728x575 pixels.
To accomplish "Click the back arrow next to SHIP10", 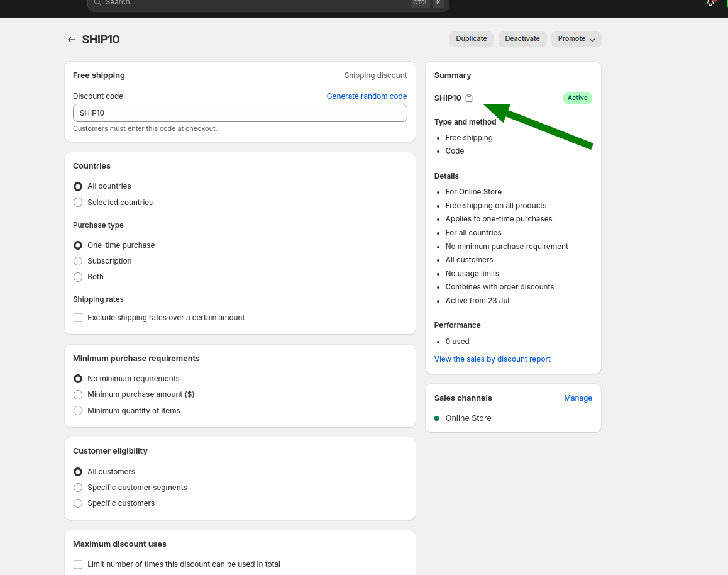I will [x=72, y=40].
